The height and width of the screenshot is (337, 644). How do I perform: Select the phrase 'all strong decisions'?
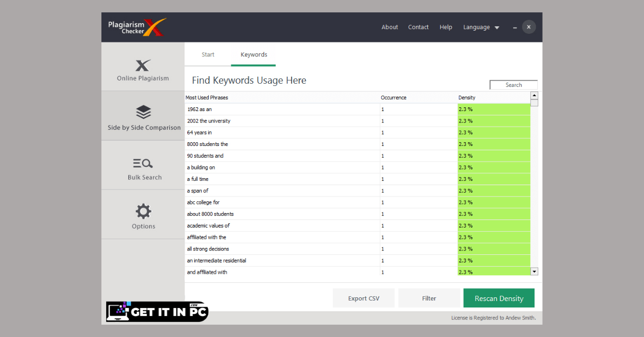click(208, 249)
